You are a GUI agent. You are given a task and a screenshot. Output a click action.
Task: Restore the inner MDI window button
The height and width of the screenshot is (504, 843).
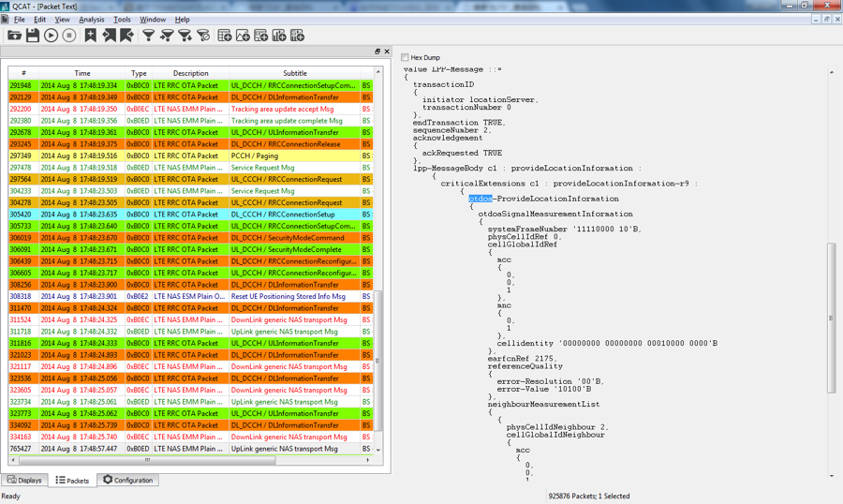coord(826,20)
